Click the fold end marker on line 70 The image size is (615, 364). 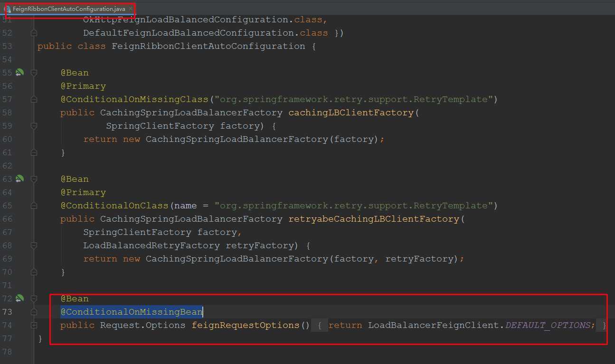[34, 272]
